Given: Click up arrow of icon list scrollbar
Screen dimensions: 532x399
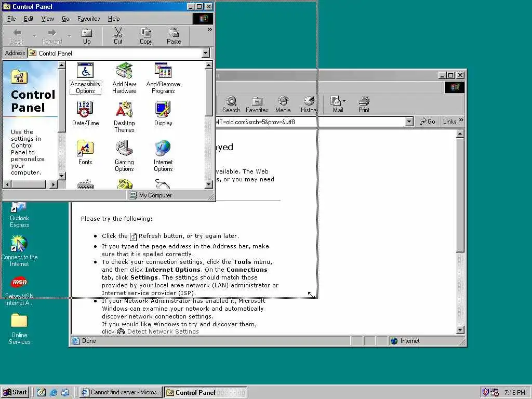Looking at the screenshot, I should coord(209,65).
